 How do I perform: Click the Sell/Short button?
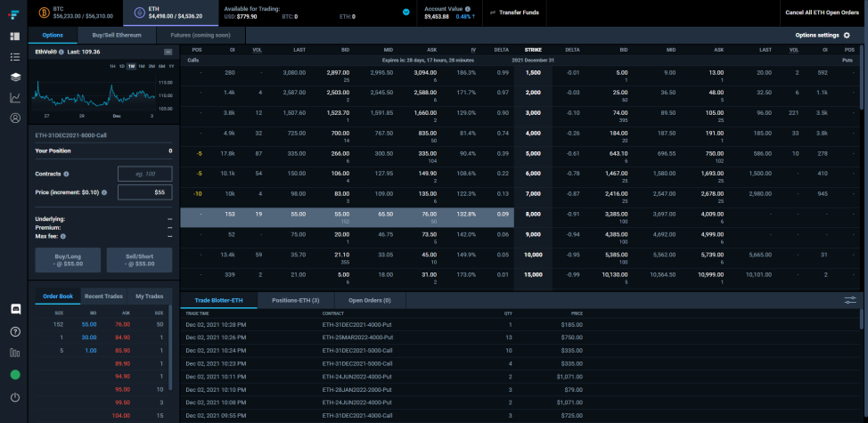[140, 260]
